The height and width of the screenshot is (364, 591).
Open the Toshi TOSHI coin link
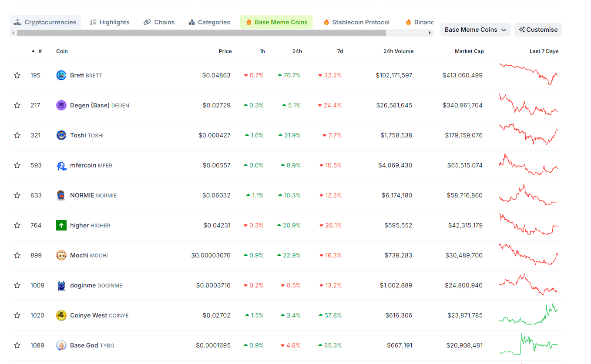click(x=87, y=135)
